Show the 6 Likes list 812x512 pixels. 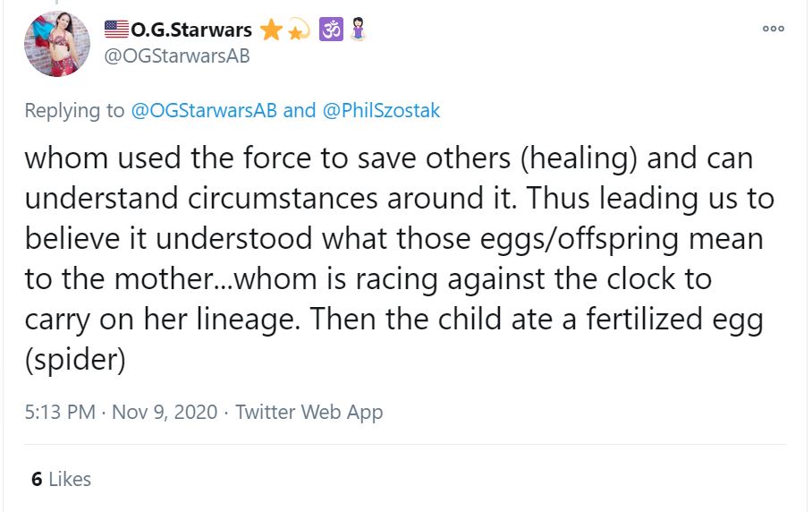61,479
